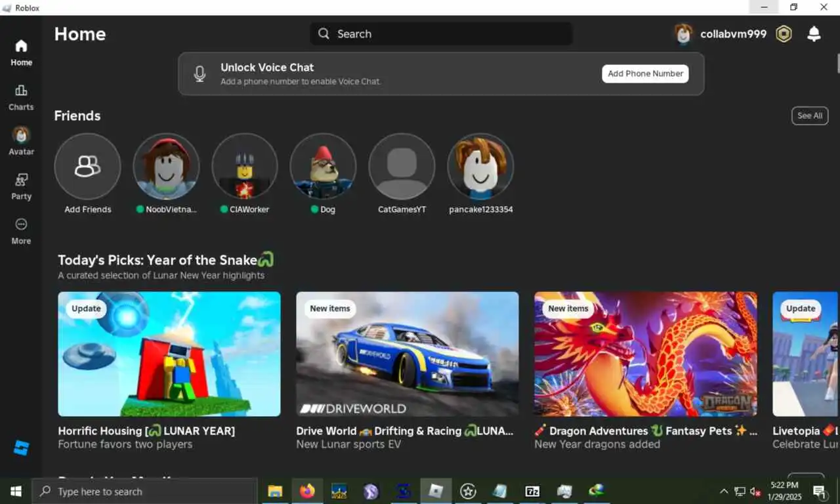The width and height of the screenshot is (840, 504).
Task: Open pancake1233354 friend avatar
Action: tap(480, 166)
